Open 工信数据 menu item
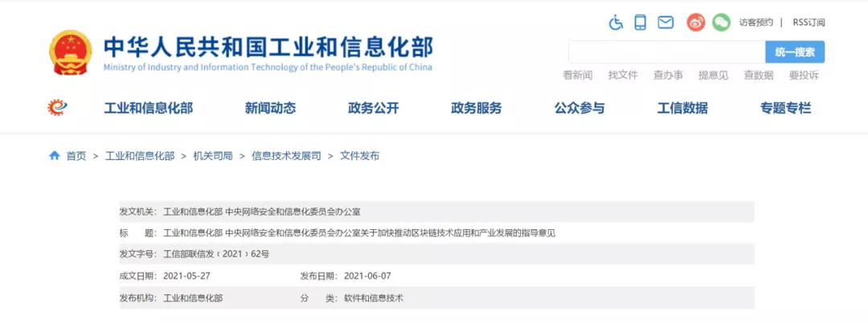 (682, 108)
